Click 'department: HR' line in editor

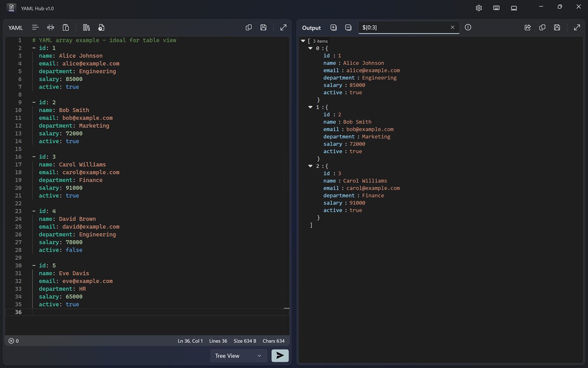tap(62, 289)
